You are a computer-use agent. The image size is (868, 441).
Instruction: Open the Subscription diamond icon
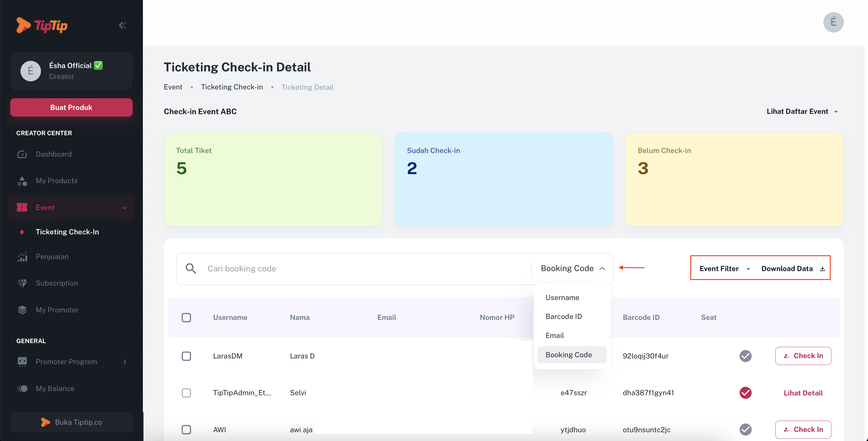pos(22,283)
